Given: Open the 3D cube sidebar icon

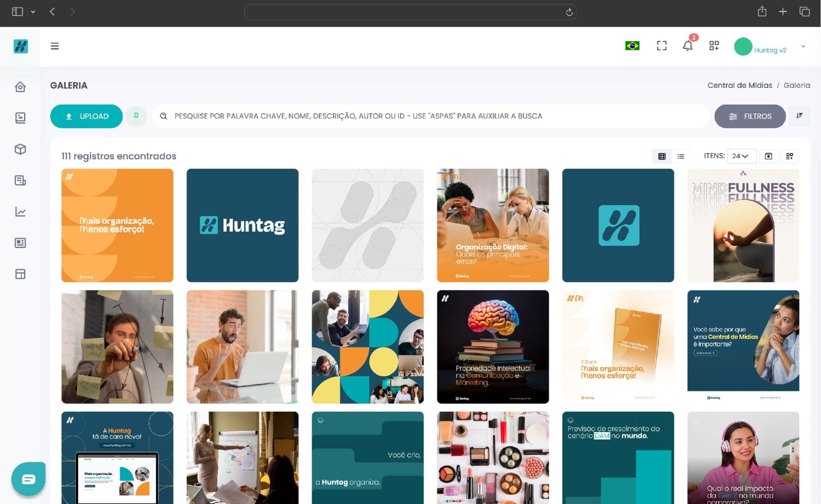Looking at the screenshot, I should coord(20,149).
